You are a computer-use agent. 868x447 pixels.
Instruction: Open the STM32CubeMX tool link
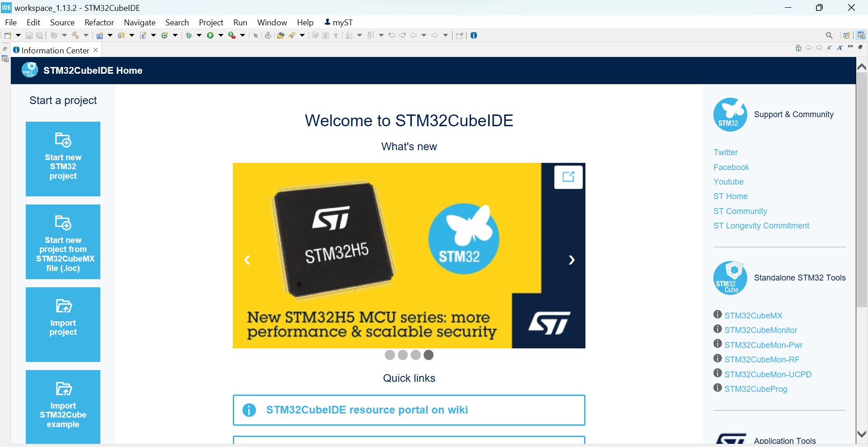click(753, 316)
